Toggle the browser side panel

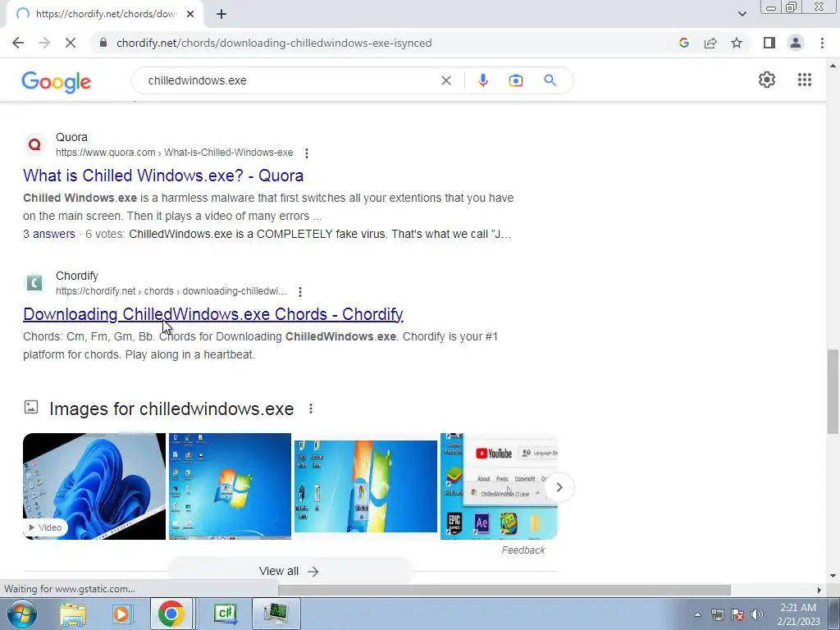(x=769, y=43)
